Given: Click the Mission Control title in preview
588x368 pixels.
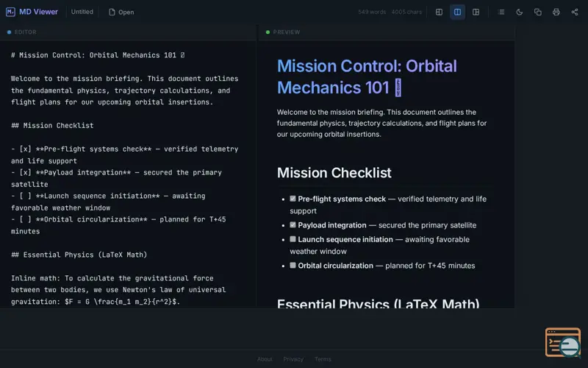Looking at the screenshot, I should point(367,77).
